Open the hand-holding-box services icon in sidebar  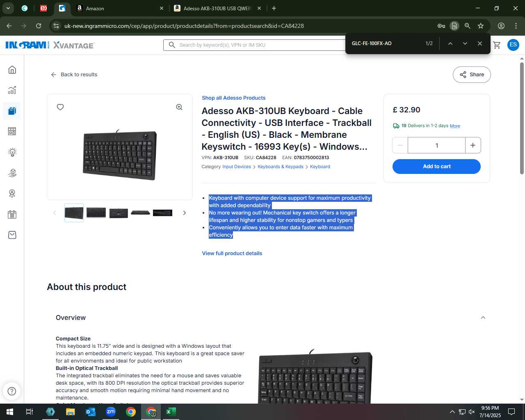(x=12, y=173)
